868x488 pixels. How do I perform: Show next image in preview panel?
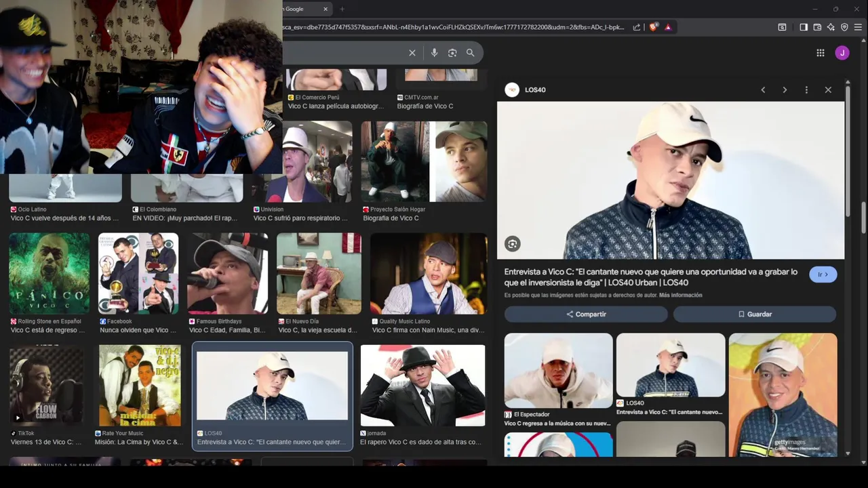pyautogui.click(x=785, y=89)
